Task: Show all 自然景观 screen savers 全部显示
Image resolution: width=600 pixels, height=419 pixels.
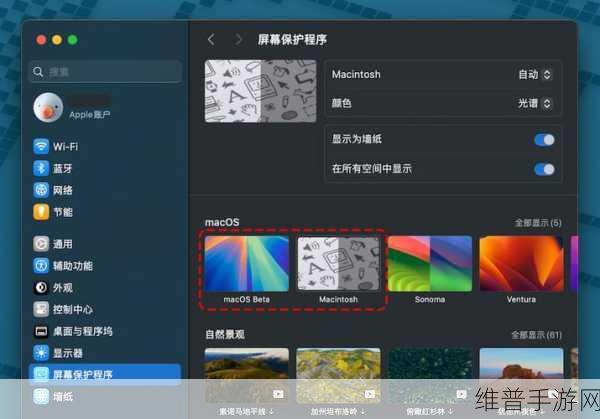Action: (x=536, y=335)
